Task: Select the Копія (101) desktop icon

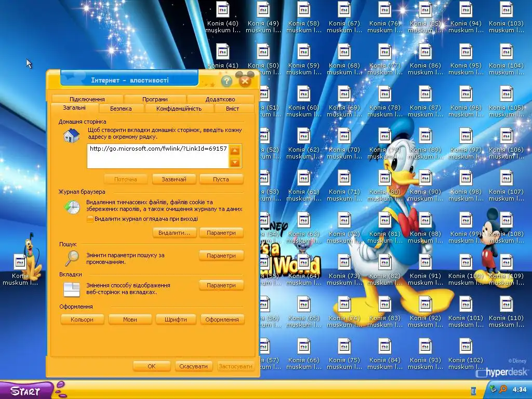Action: tap(466, 312)
